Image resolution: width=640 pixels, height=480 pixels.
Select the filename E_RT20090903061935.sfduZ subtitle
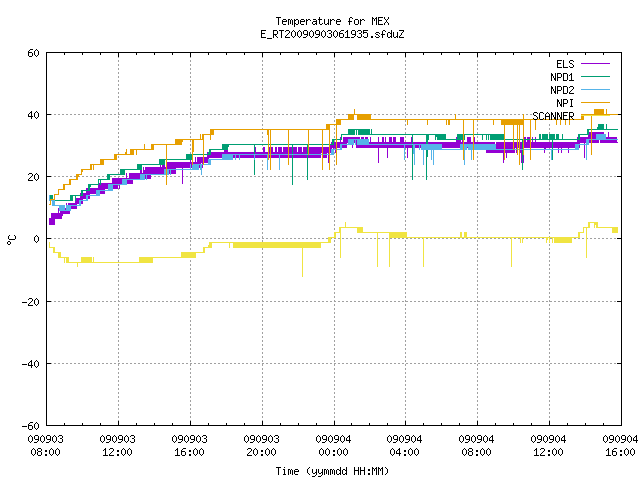(332, 34)
